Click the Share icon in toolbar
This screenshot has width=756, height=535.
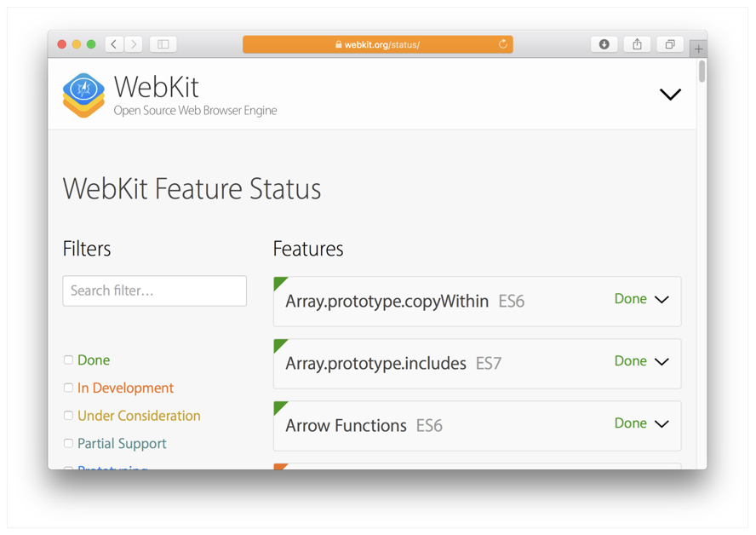click(637, 44)
